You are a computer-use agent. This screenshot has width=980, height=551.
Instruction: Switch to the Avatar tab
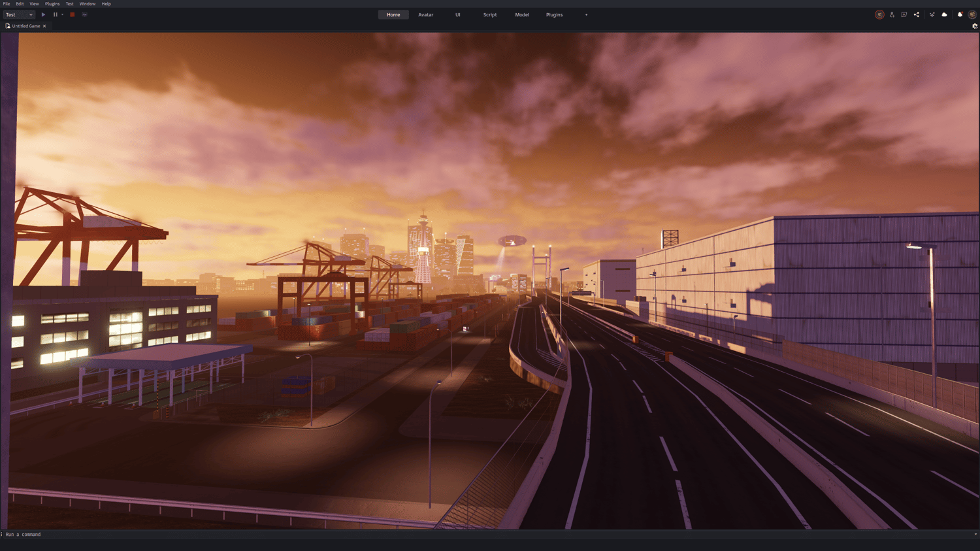click(426, 14)
